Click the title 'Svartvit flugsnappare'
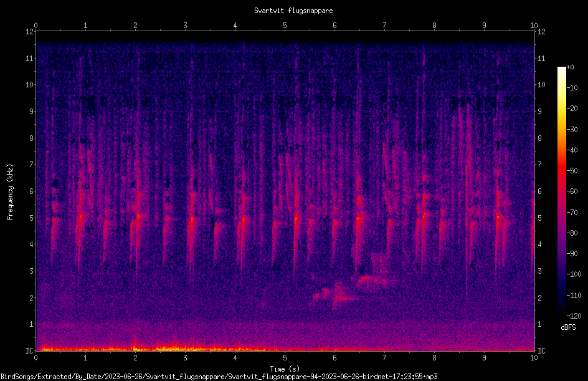The image size is (588, 381). 293,11
